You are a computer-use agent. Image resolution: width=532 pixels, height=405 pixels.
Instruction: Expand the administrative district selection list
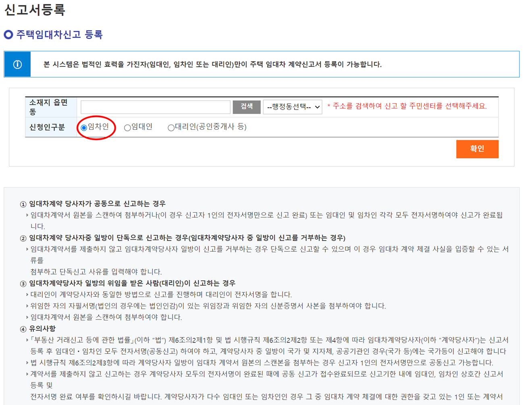click(292, 106)
